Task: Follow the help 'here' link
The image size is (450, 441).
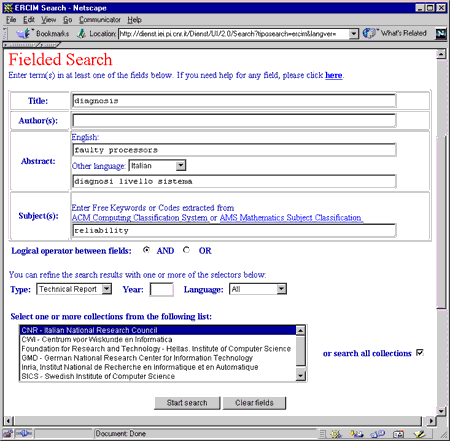Action: coord(334,75)
